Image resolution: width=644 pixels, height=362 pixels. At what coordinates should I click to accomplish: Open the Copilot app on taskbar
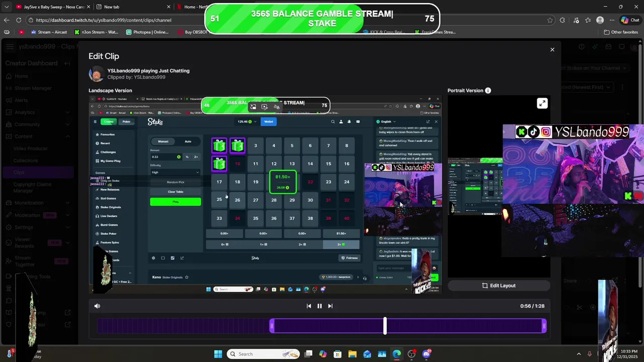pos(323,354)
